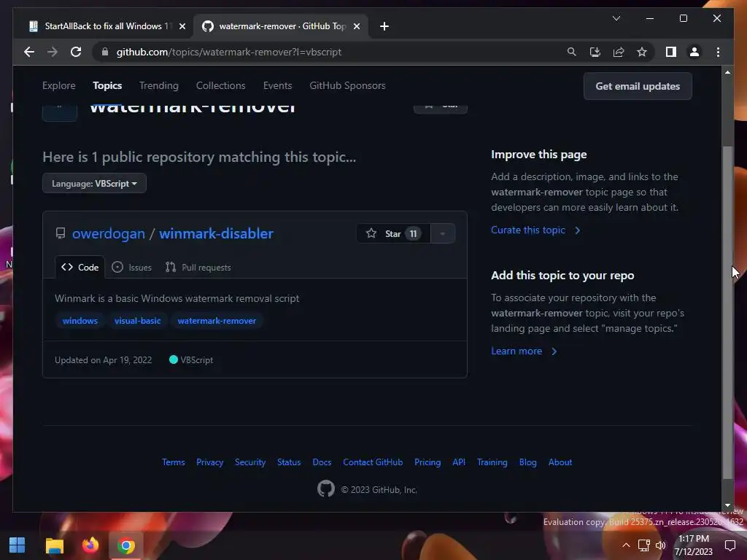Viewport: 747px width, 560px height.
Task: Go back with the browser back arrow
Action: tap(29, 52)
